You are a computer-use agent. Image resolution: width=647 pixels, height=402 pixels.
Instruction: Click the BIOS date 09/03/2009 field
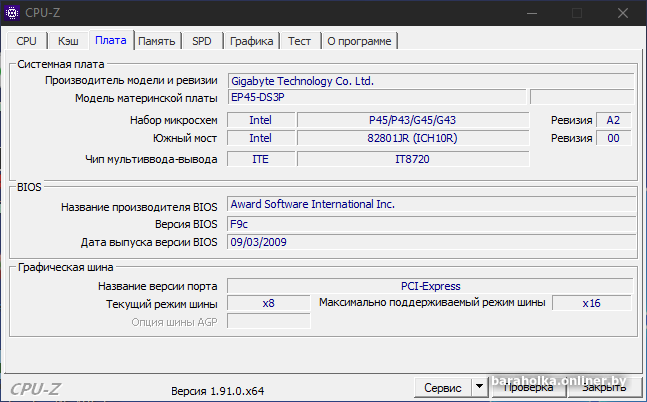(x=431, y=242)
